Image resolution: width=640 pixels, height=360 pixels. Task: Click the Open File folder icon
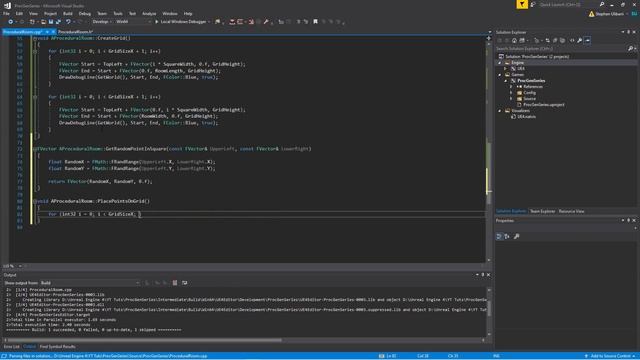(x=43, y=22)
